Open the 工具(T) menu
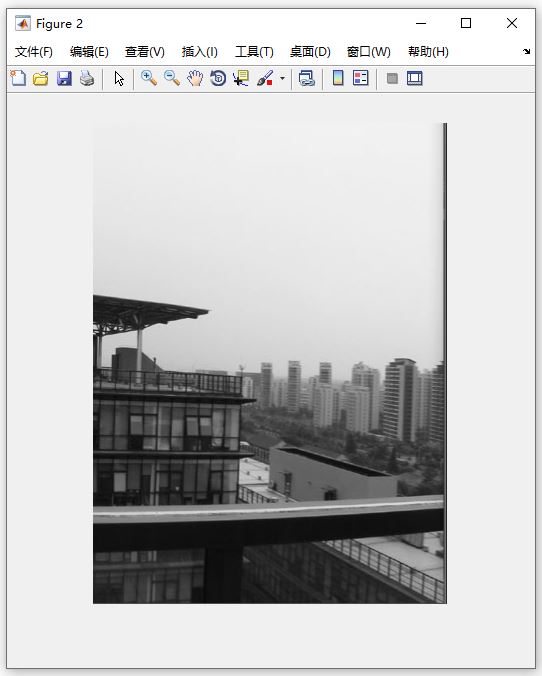 pyautogui.click(x=254, y=52)
